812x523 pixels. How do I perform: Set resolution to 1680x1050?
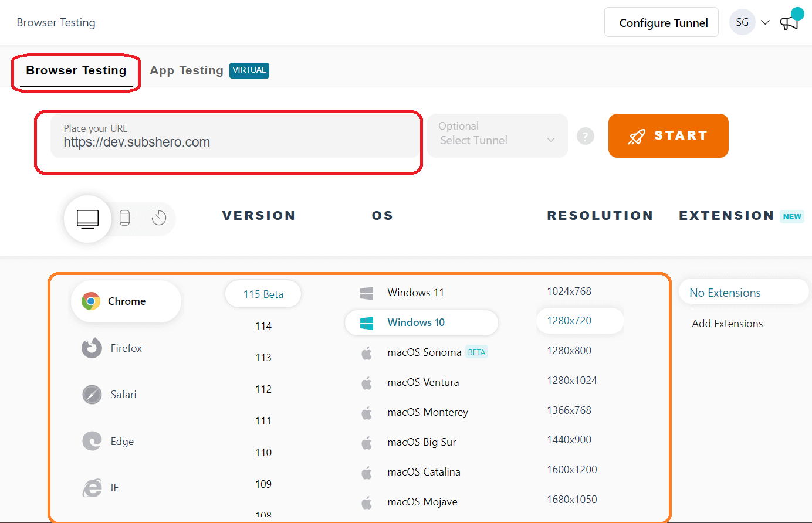[572, 500]
